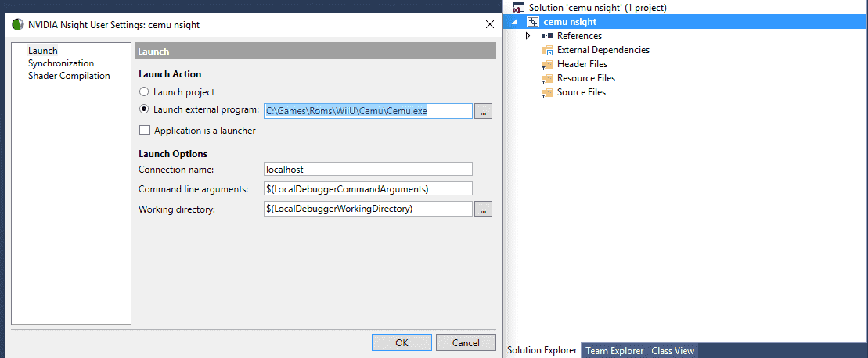868x358 pixels.
Task: Click the Launch Action heading
Action: tap(170, 74)
